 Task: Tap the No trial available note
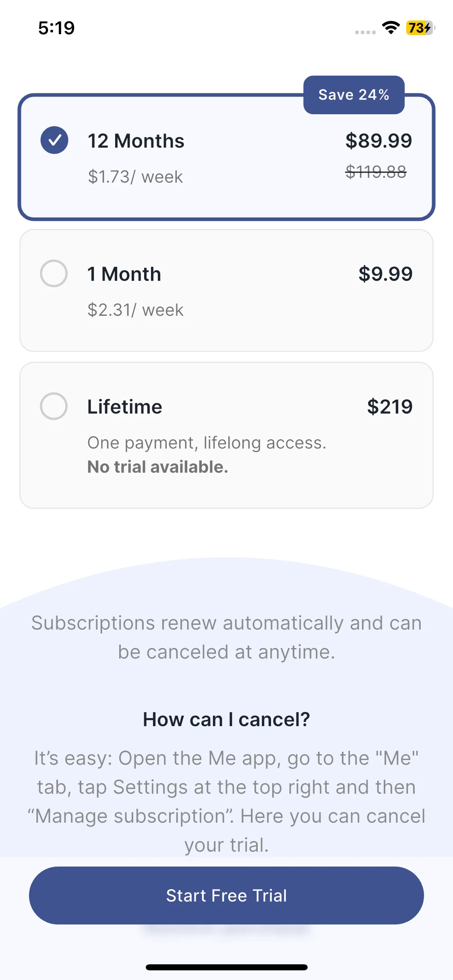click(158, 467)
